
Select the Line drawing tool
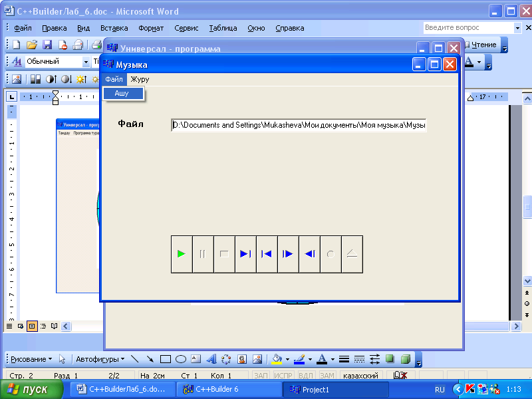(135, 359)
